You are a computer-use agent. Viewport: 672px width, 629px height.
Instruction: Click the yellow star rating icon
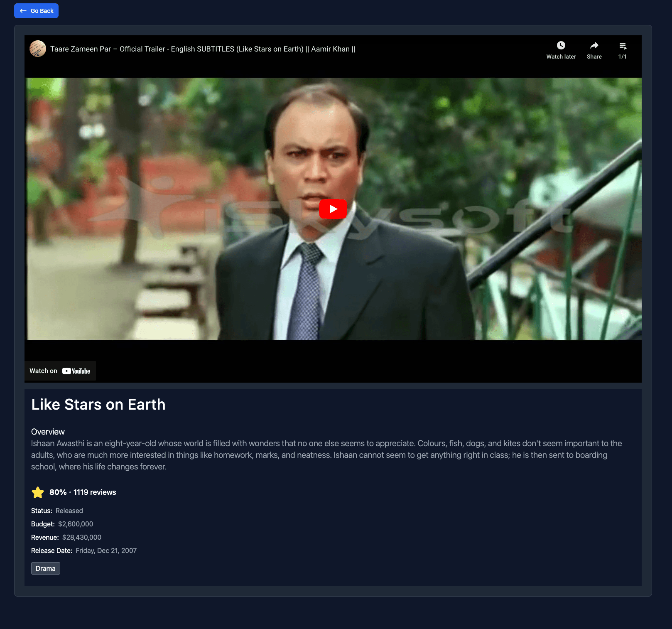click(38, 492)
